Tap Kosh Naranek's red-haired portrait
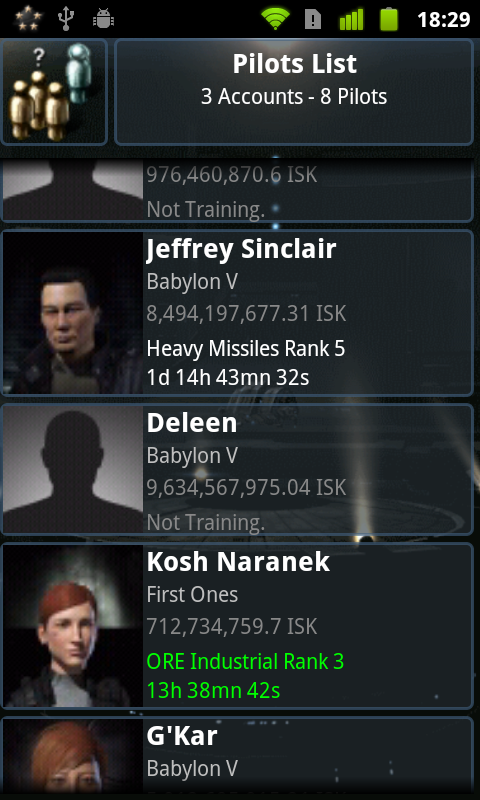Screen dimensions: 480x800 pyautogui.click(x=73, y=626)
